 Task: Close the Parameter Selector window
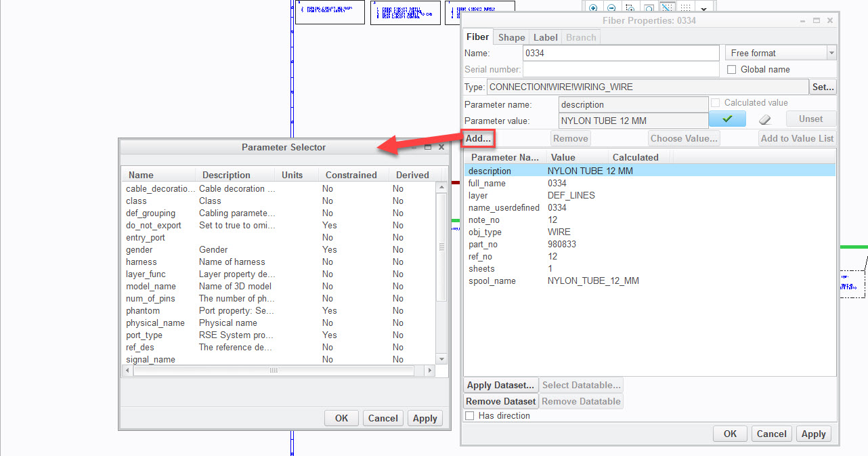pyautogui.click(x=441, y=146)
